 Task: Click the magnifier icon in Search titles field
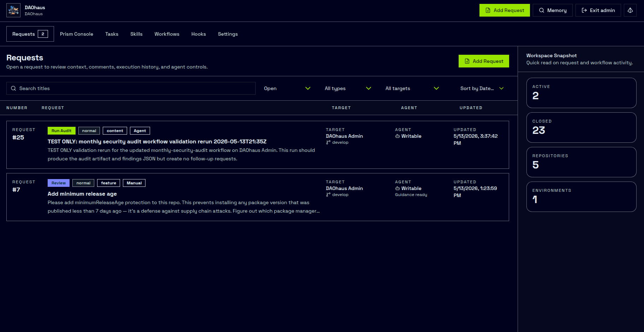pyautogui.click(x=13, y=88)
